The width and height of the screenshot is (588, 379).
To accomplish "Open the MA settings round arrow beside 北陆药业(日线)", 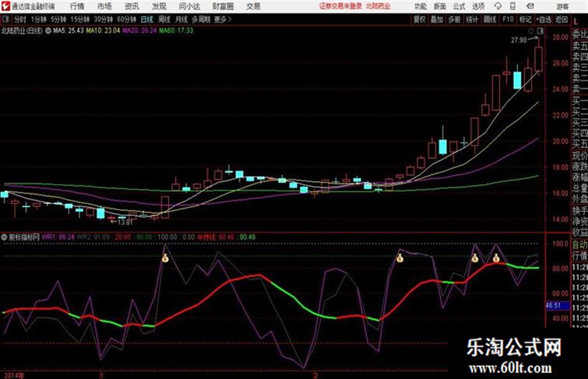I will pyautogui.click(x=48, y=30).
